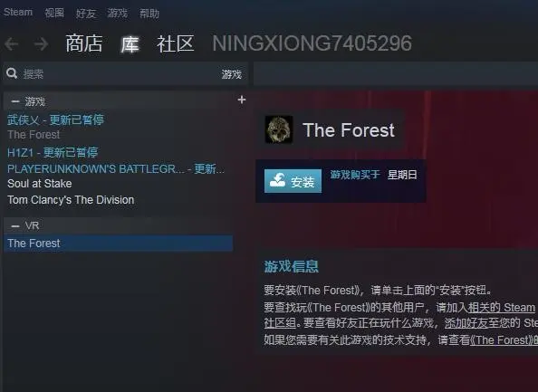Select Tom Clancy's The Division
Image resolution: width=538 pixels, height=392 pixels.
71,199
